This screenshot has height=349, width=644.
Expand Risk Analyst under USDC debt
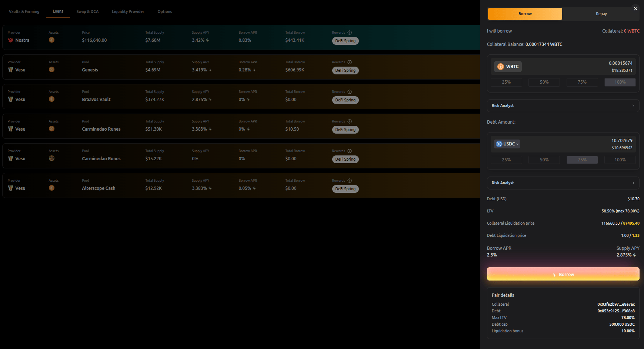563,183
